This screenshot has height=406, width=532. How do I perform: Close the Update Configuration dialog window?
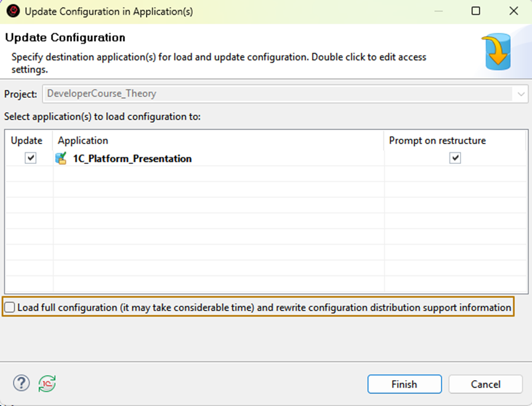pos(514,11)
